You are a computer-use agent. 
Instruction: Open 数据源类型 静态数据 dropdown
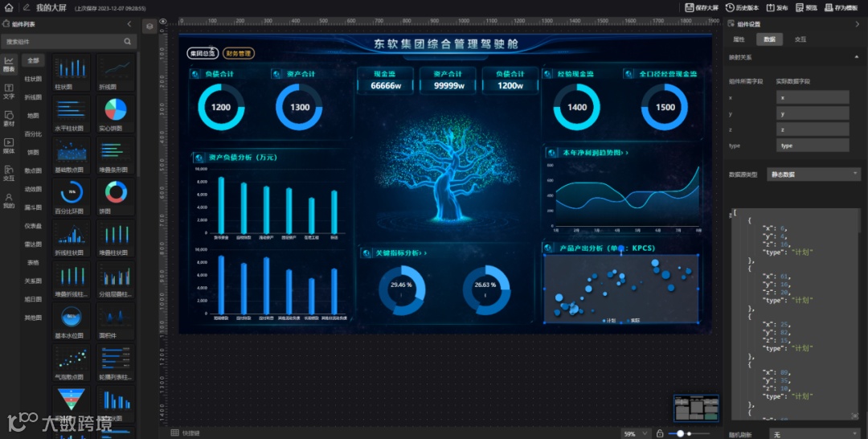click(813, 174)
